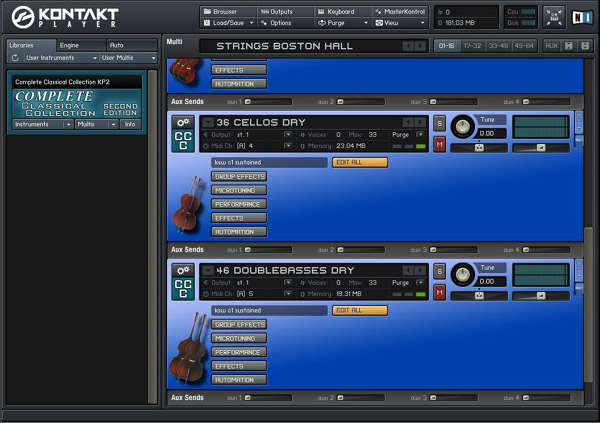Mute the 46 Doublebasses Dry instrument
This screenshot has width=600, height=423.
[439, 292]
